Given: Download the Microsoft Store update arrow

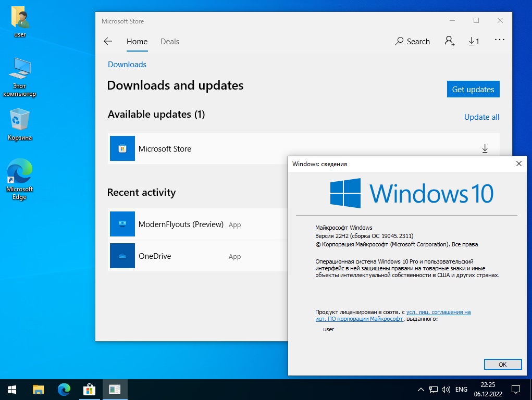Looking at the screenshot, I should coord(485,148).
